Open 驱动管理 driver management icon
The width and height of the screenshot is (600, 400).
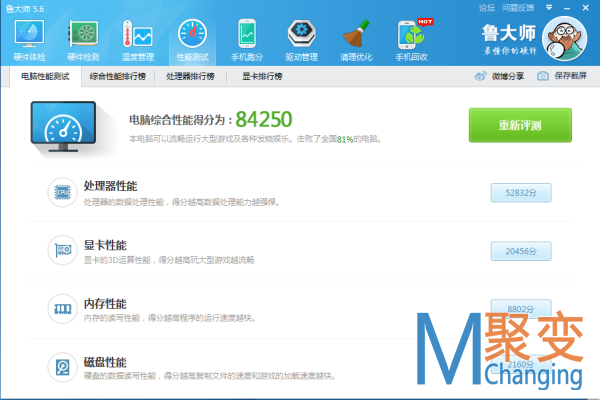[x=302, y=41]
